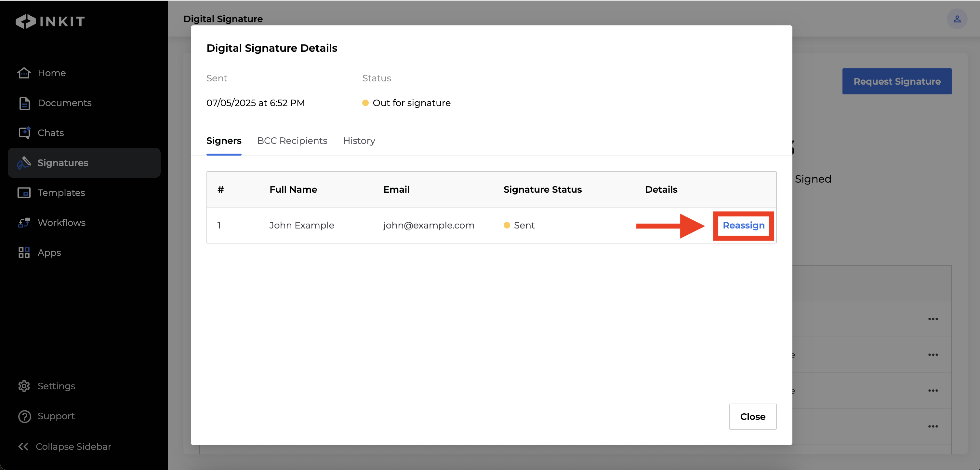Select Documents in the sidebar
The width and height of the screenshot is (980, 470).
(x=64, y=103)
